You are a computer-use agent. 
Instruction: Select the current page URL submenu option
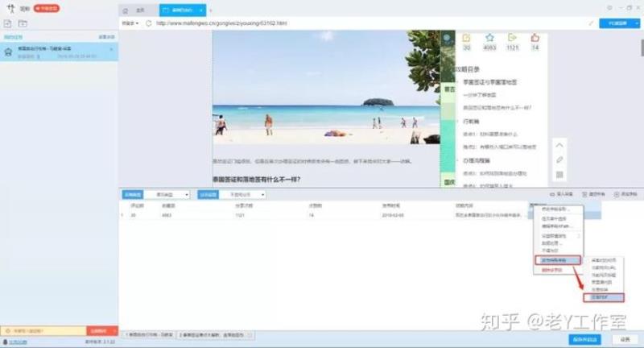tap(604, 268)
